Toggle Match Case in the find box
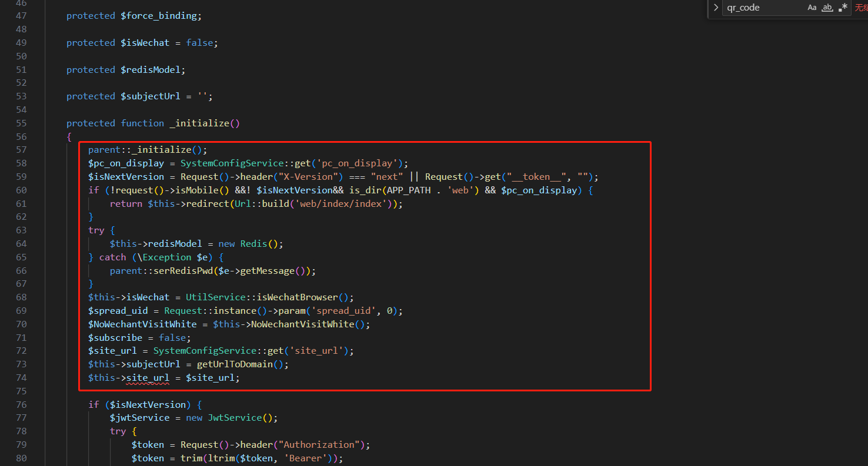 coord(812,8)
